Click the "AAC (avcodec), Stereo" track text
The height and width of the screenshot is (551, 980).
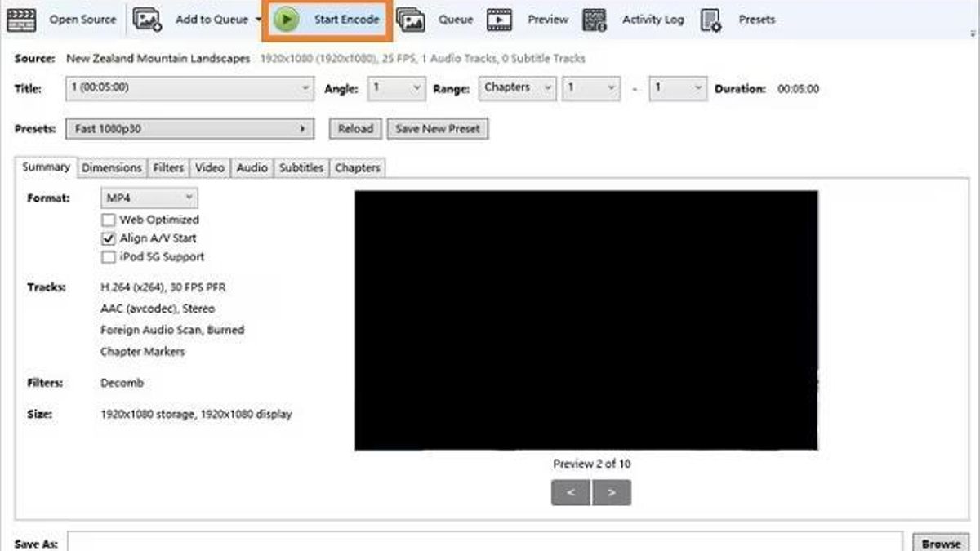158,309
